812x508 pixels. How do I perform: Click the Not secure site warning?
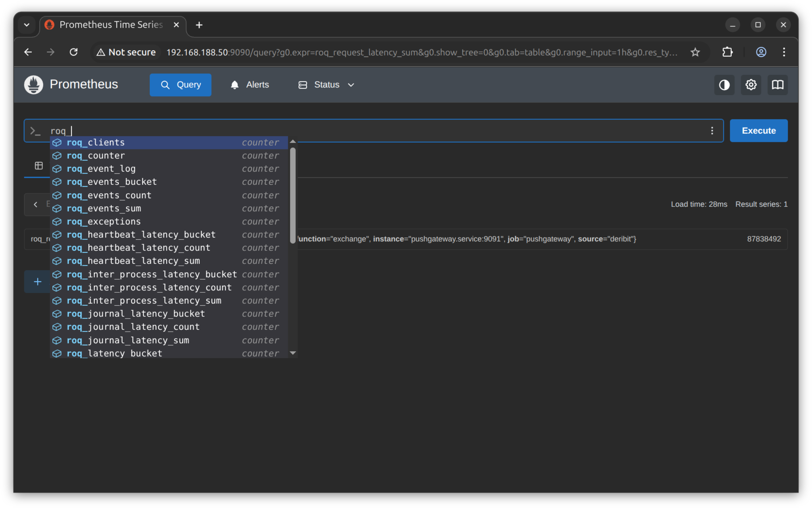coord(126,52)
